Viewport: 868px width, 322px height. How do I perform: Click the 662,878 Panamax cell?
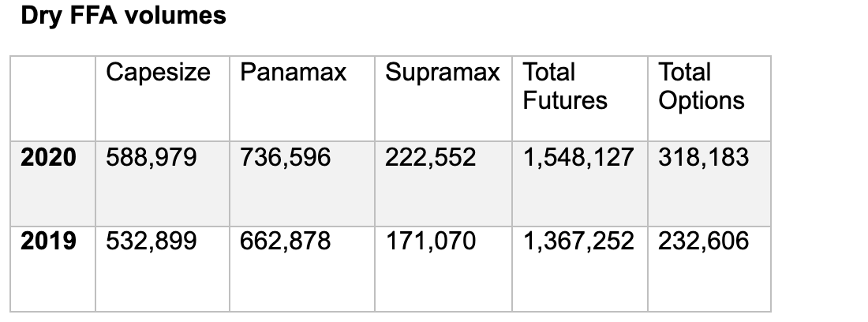(x=285, y=241)
